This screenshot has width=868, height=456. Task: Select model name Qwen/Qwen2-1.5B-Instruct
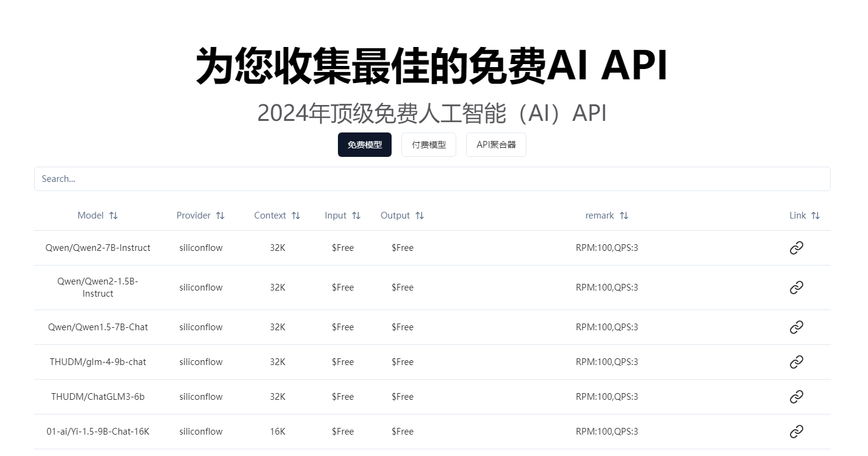click(98, 288)
